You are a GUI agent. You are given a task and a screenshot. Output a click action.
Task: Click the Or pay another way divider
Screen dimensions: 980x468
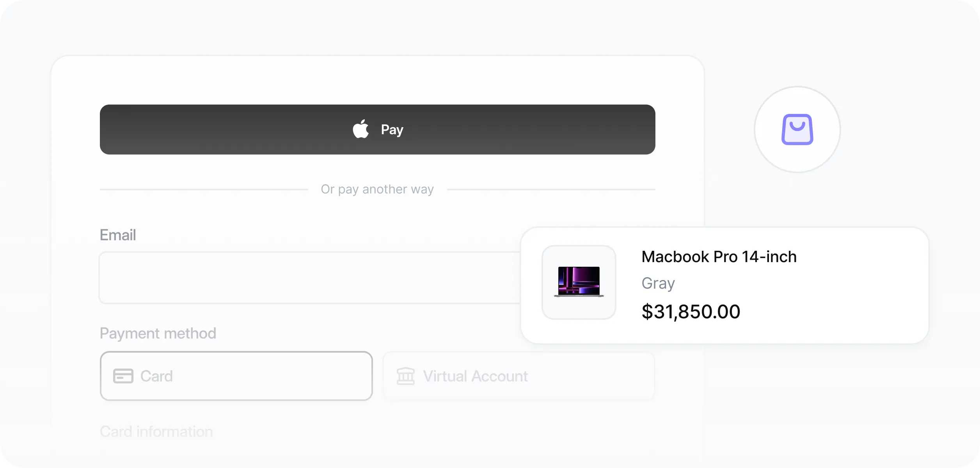coord(377,189)
